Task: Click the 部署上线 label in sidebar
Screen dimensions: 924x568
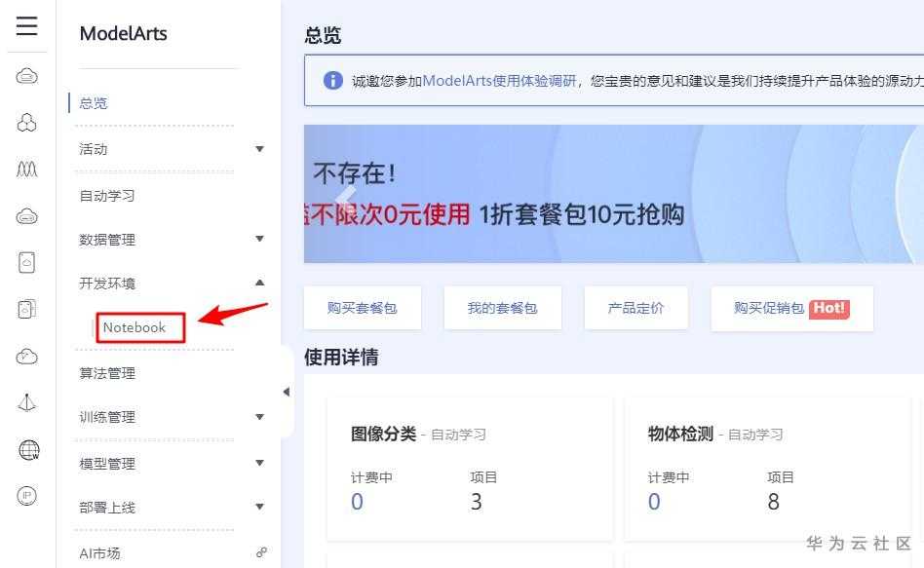Action: pyautogui.click(x=107, y=508)
